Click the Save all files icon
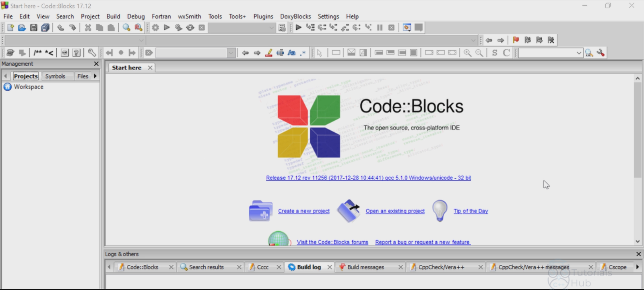 pyautogui.click(x=45, y=27)
